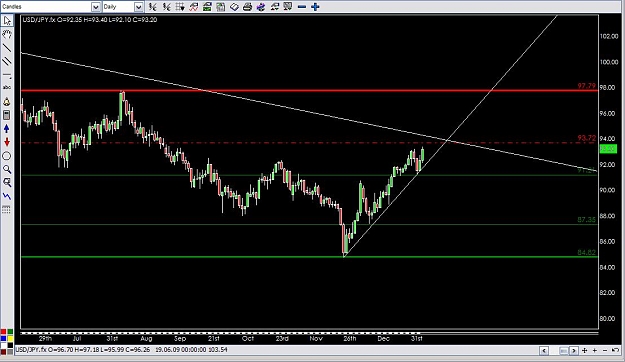This screenshot has height=362, width=625.
Task: Select the horizontal line tool
Action: click(x=7, y=75)
